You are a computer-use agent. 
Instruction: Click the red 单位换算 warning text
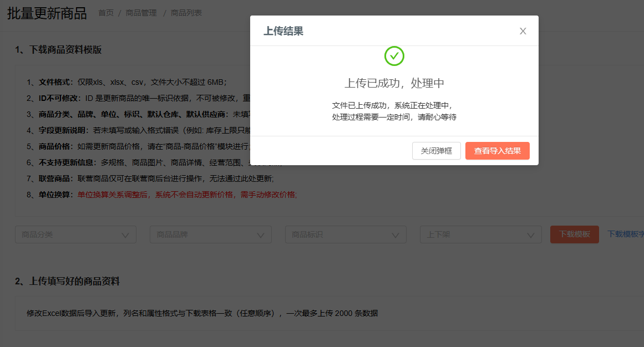coord(187,195)
